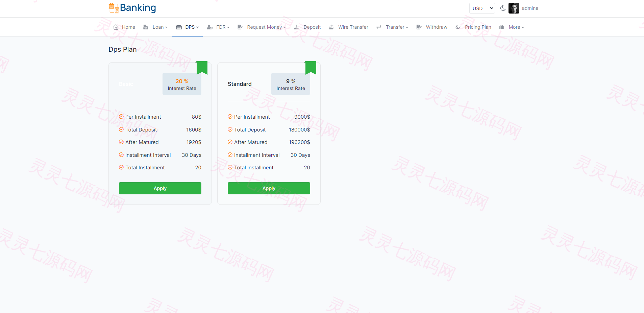The height and width of the screenshot is (313, 644).
Task: Click green ribbon on 20% plan card
Action: (x=202, y=68)
